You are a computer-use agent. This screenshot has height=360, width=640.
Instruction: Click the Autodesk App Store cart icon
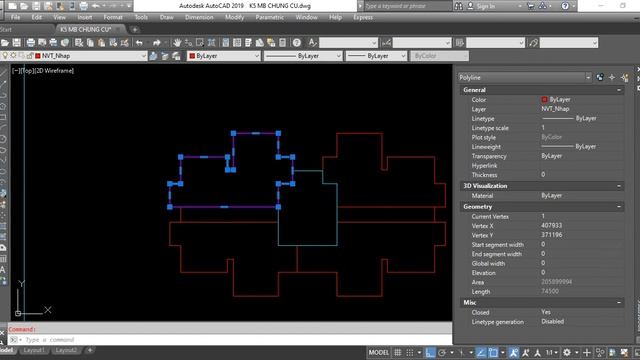pyautogui.click(x=531, y=6)
